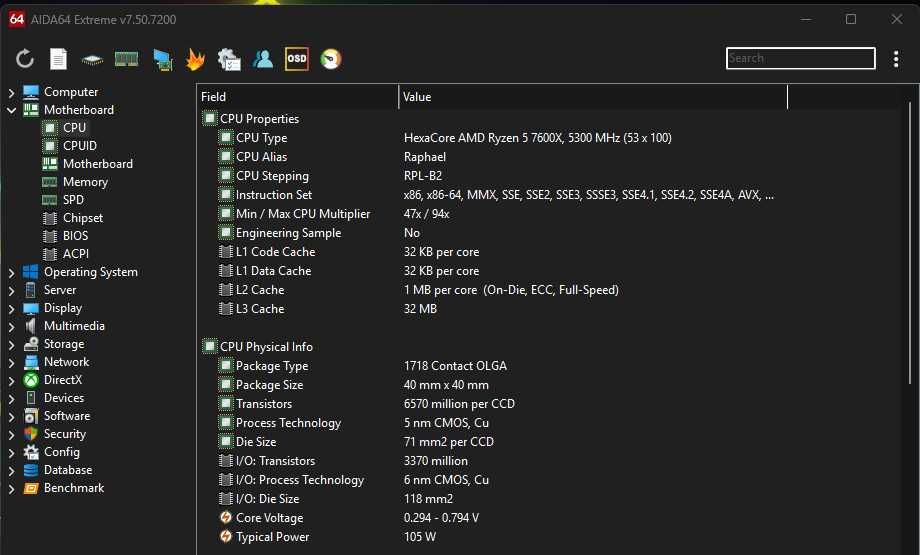Expand the Network tree node
Screen dimensions: 920x555
(x=11, y=363)
